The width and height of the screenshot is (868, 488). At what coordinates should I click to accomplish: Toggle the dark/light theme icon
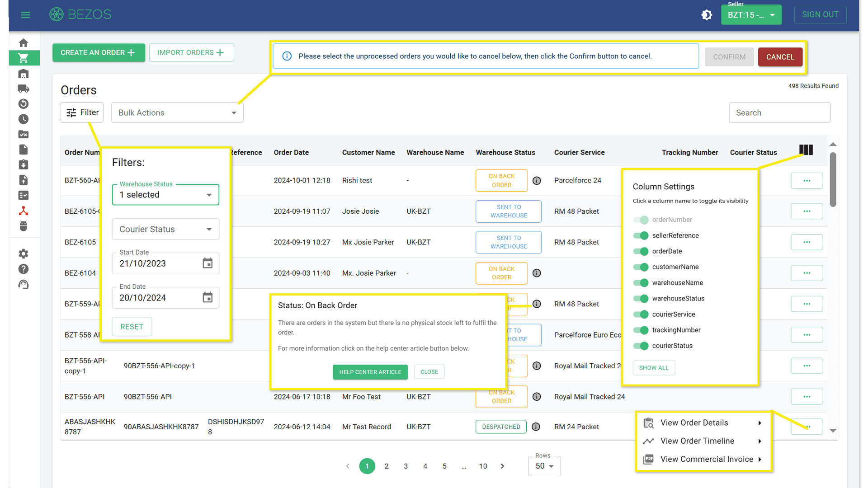tap(707, 15)
